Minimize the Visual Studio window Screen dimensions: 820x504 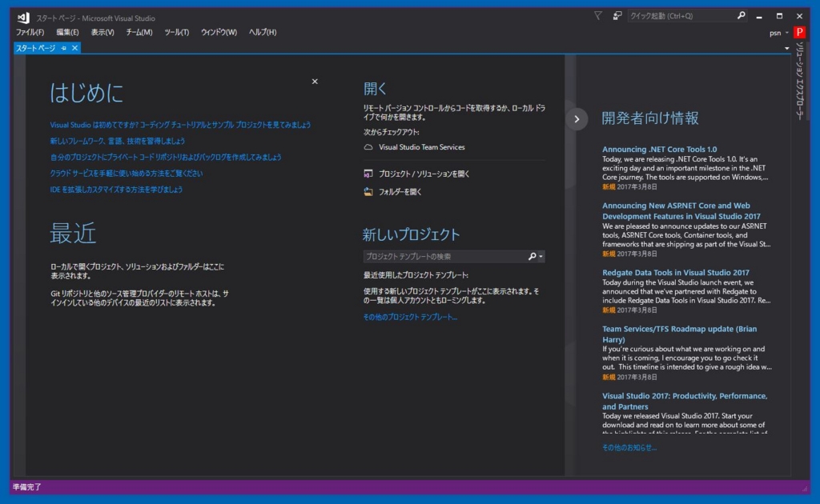click(759, 17)
